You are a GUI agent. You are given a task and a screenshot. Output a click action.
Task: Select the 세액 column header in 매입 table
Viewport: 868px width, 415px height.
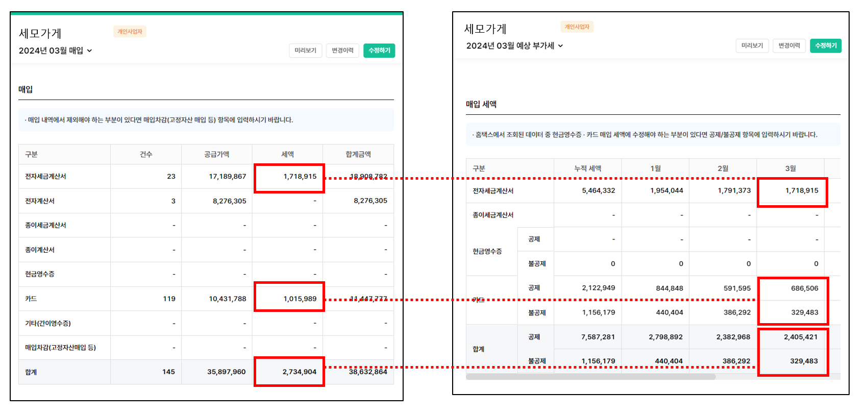tap(287, 154)
